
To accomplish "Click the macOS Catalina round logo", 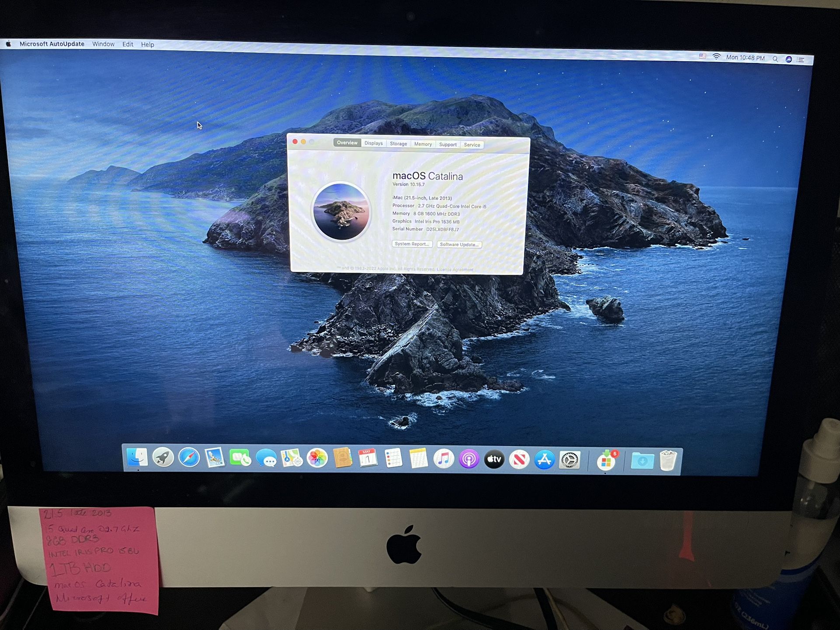I will 341,211.
